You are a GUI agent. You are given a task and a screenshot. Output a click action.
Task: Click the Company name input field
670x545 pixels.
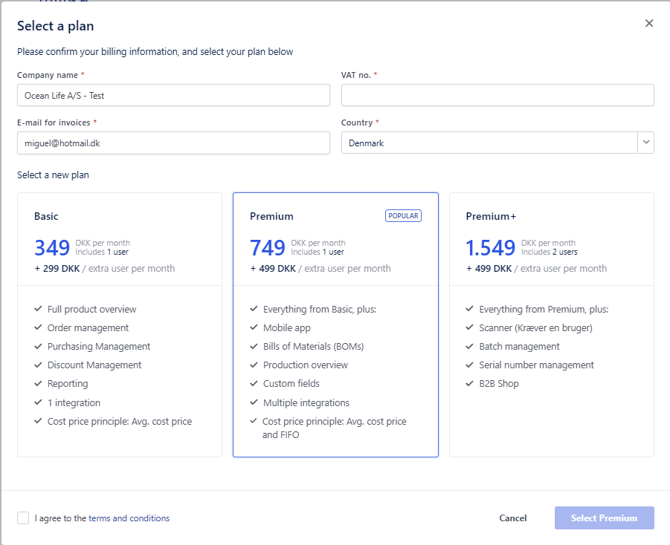pyautogui.click(x=173, y=95)
